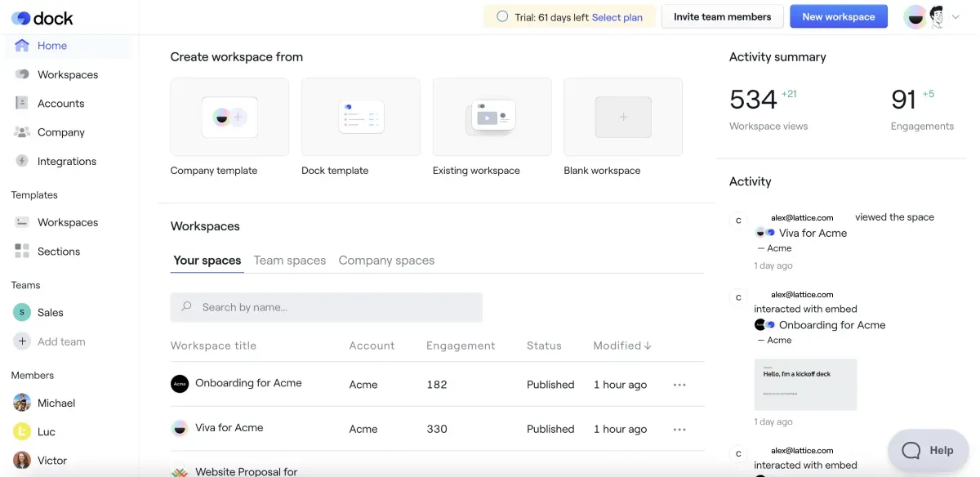Click the Search by name field
This screenshot has width=980, height=477.
(327, 307)
